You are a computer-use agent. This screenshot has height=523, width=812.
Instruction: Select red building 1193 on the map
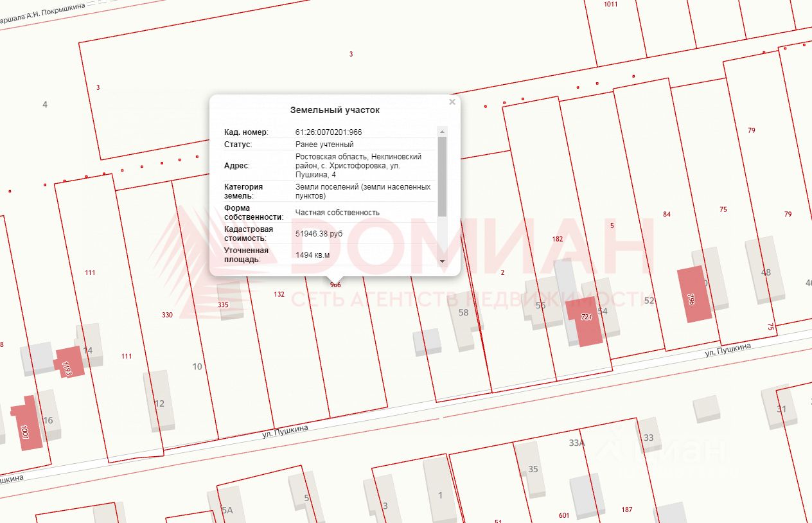click(x=69, y=362)
